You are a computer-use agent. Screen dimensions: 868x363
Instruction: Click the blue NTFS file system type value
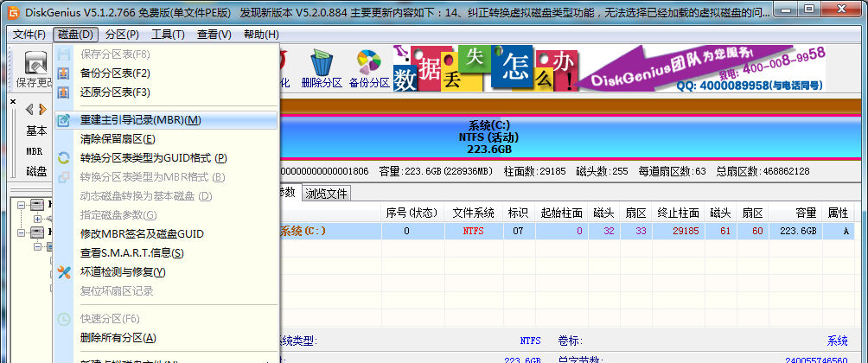tap(530, 341)
